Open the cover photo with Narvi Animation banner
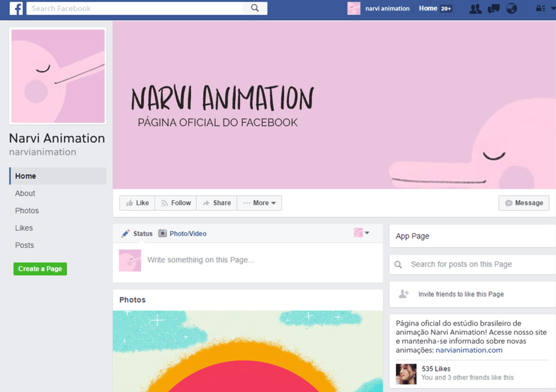Viewport: 556px width, 392px height. point(334,105)
